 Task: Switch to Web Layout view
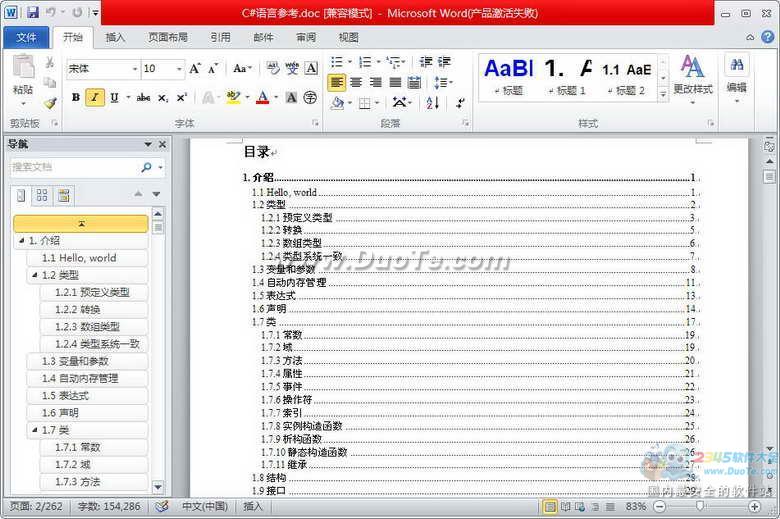[x=580, y=507]
